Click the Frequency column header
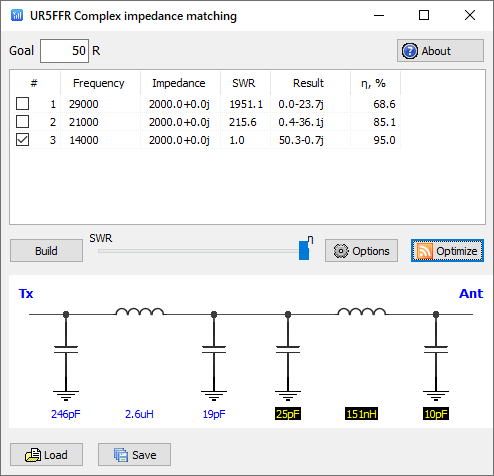494x476 pixels. [x=99, y=83]
